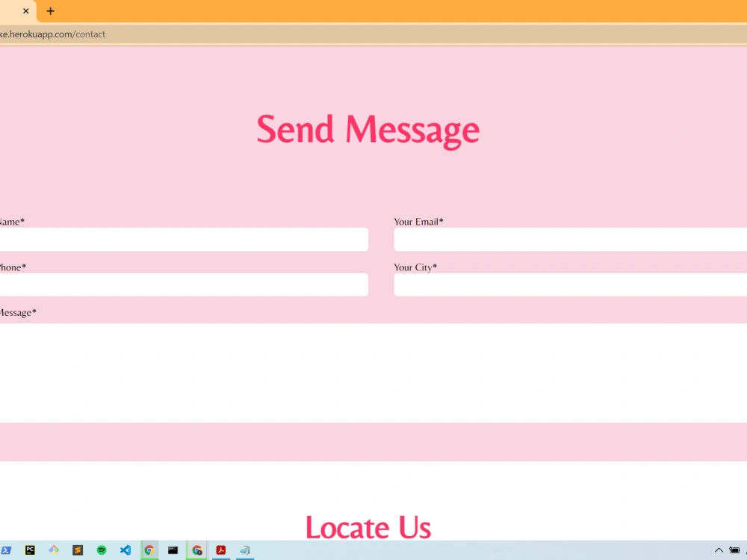Image resolution: width=747 pixels, height=560 pixels.
Task: Show hidden system tray icons
Action: pos(719,550)
